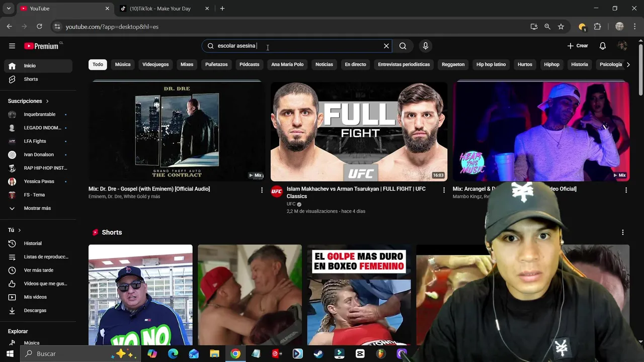Open the notifications bell
The height and width of the screenshot is (362, 644).
click(x=603, y=46)
